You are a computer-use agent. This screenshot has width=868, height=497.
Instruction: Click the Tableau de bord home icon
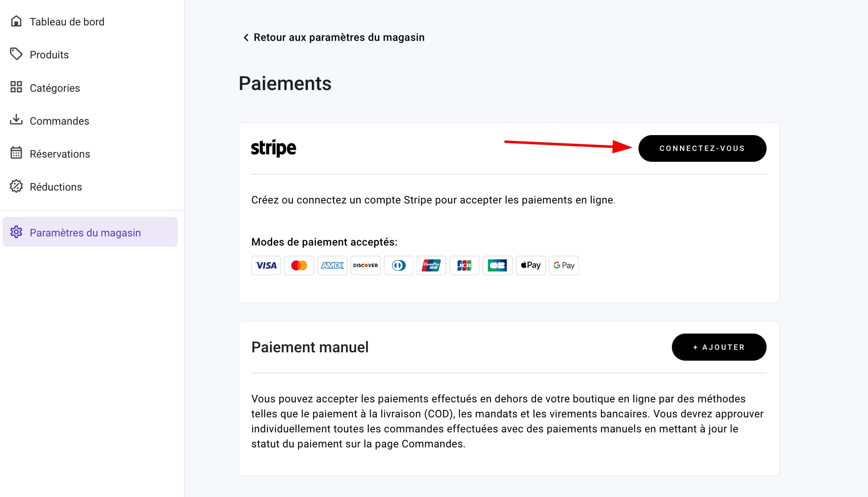coord(16,21)
